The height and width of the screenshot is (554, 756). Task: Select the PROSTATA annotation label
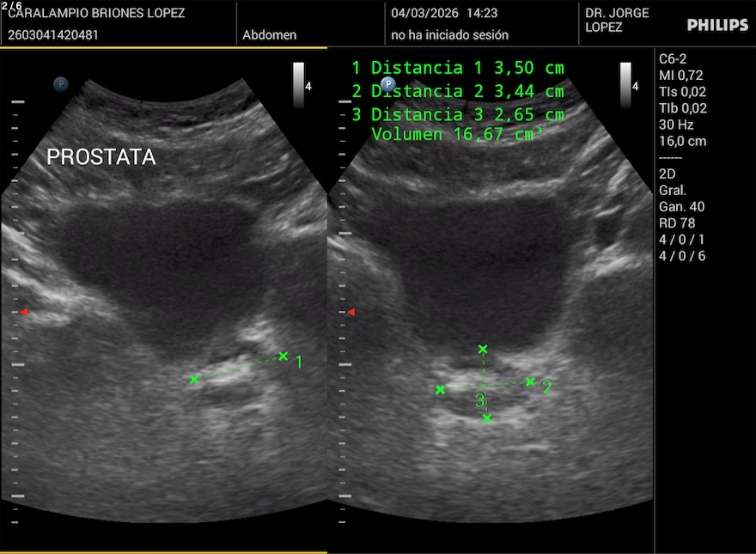click(101, 157)
